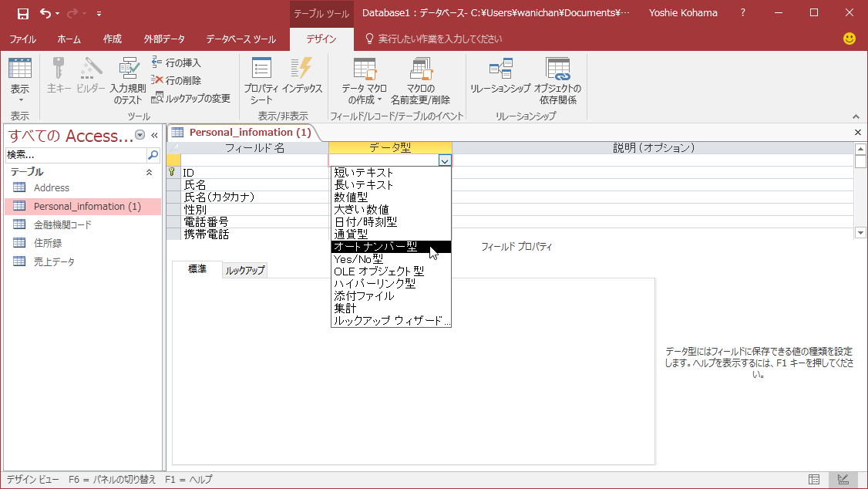Choose ハイパーリンク型 data type

391,284
